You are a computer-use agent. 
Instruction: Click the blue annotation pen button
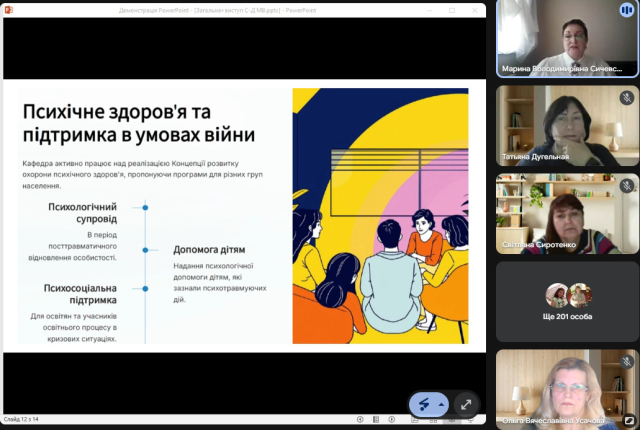[x=424, y=404]
